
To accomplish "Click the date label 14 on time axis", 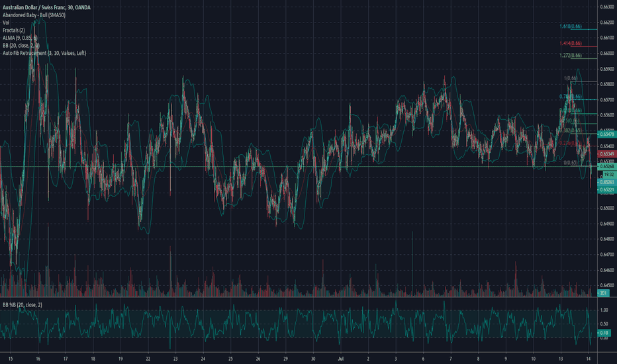I will [589, 359].
